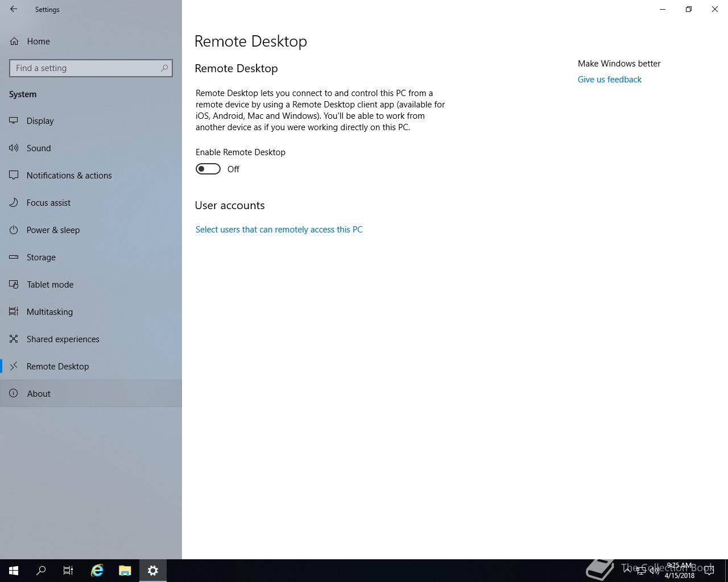
Task: Open Tablet mode settings
Action: pos(91,285)
